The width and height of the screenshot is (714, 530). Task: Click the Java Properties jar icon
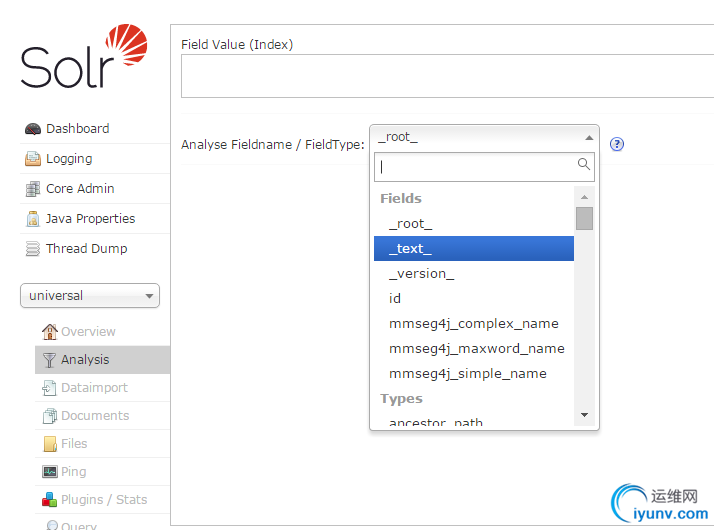tap(33, 219)
